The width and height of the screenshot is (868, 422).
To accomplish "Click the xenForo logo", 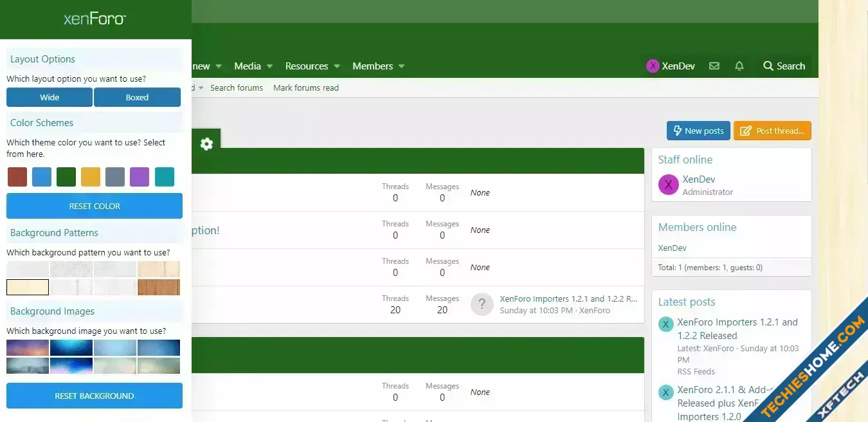I will pyautogui.click(x=95, y=19).
